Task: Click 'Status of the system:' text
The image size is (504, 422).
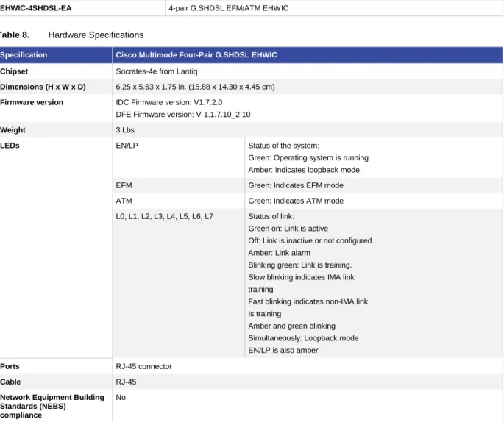Action: point(283,145)
